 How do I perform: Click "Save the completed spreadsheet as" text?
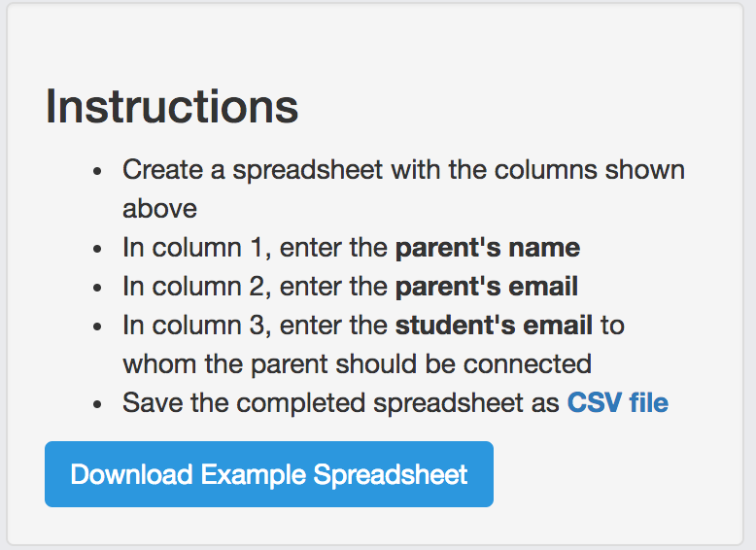[340, 402]
